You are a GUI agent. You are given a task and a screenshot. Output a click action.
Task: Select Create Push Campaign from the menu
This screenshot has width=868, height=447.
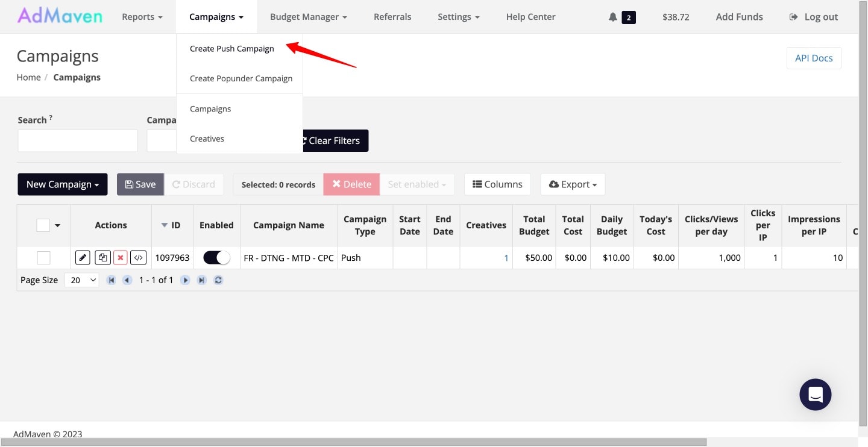[x=231, y=49]
